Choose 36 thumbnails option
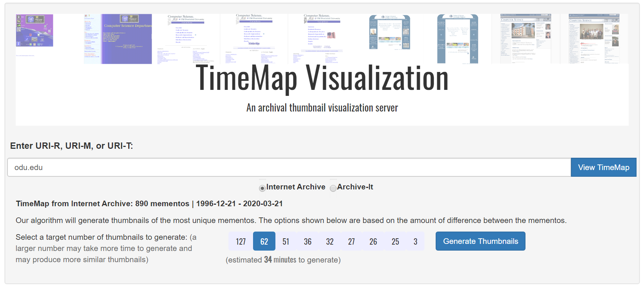The height and width of the screenshot is (289, 644). pos(308,242)
